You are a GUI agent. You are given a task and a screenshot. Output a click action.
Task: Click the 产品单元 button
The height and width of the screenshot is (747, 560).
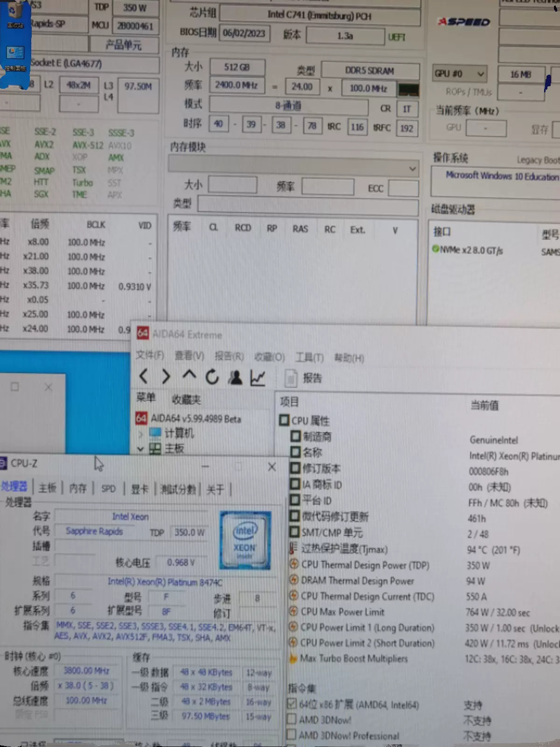pos(124,45)
